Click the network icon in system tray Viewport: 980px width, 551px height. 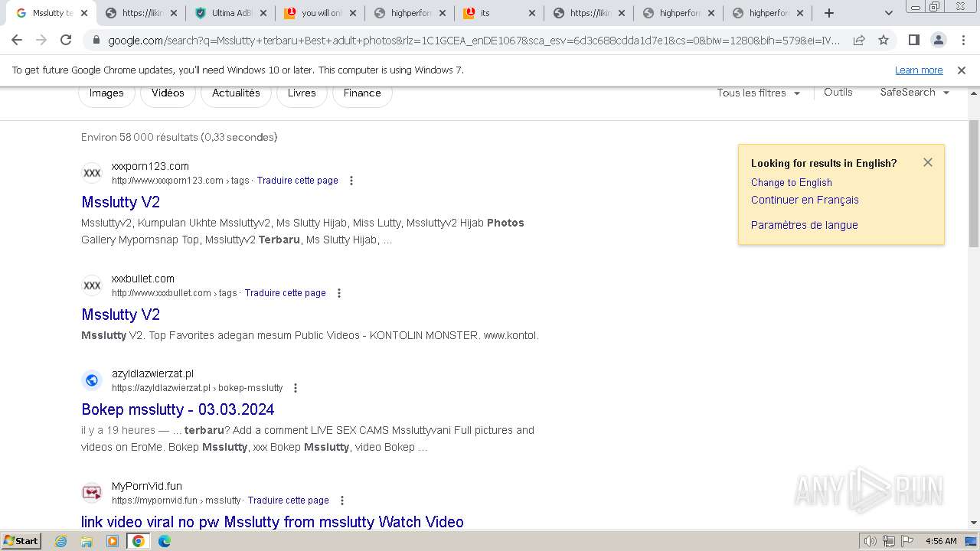click(x=888, y=541)
